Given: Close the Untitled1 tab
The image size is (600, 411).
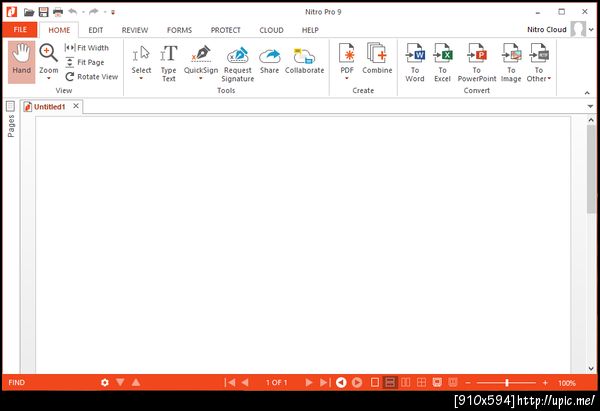Looking at the screenshot, I should tap(76, 106).
